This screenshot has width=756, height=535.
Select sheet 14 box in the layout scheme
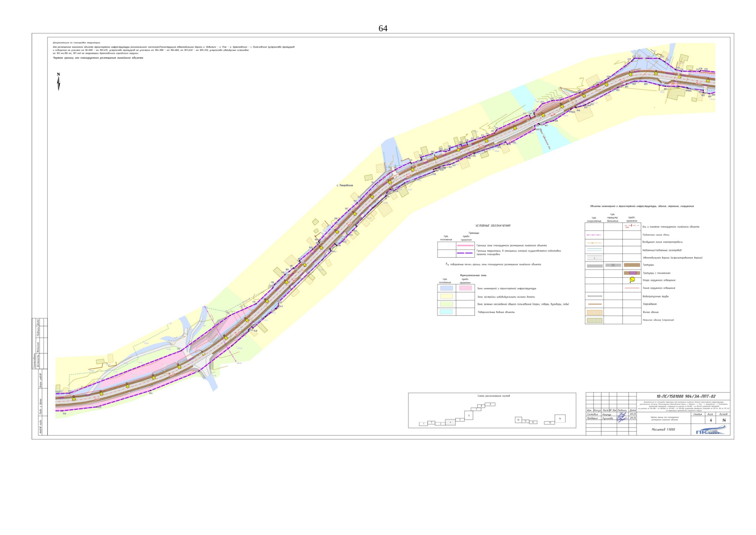pyautogui.click(x=560, y=419)
